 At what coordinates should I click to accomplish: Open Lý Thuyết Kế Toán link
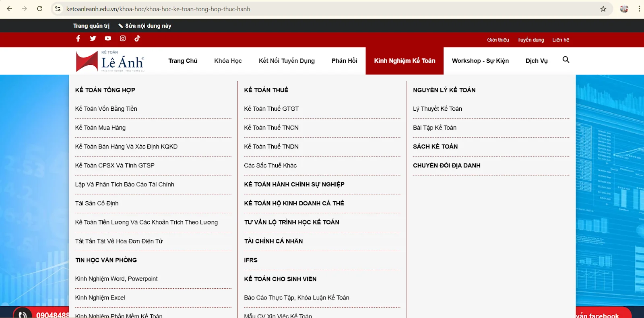(438, 109)
